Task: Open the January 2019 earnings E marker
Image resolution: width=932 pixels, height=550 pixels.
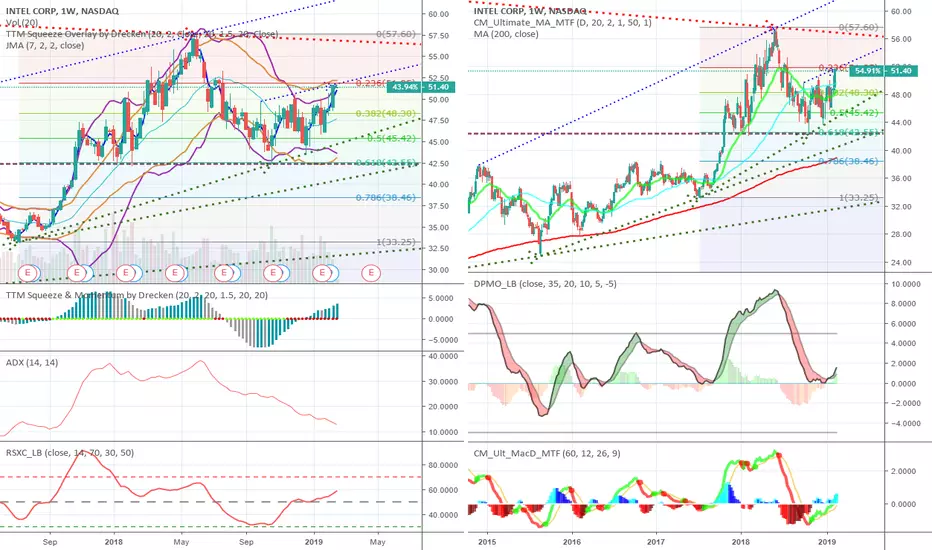Action: pos(322,273)
